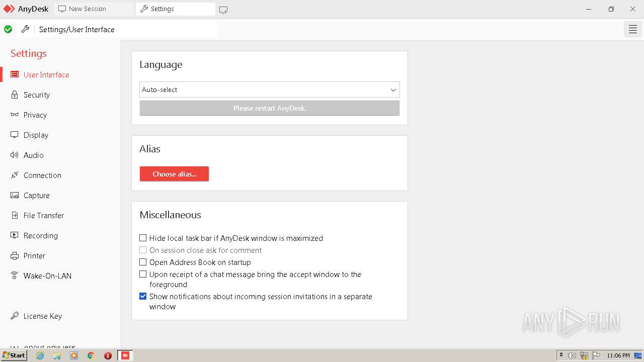Enable Open Address Book on startup
Screen dimensions: 644x362
click(143, 262)
